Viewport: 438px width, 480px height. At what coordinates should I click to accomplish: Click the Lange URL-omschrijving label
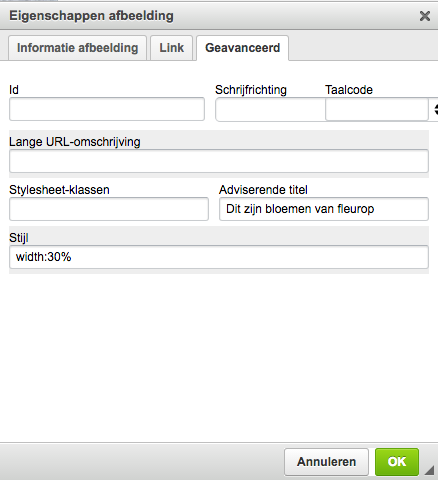coord(75,142)
